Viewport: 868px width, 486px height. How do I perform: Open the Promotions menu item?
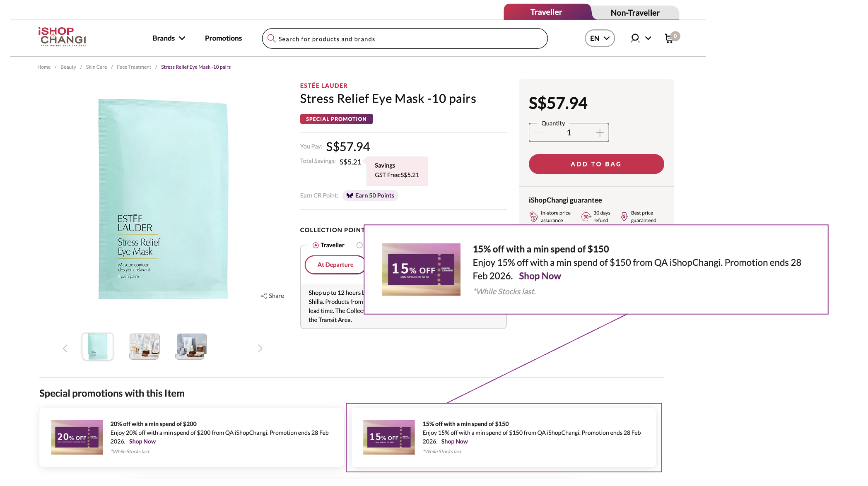tap(223, 38)
